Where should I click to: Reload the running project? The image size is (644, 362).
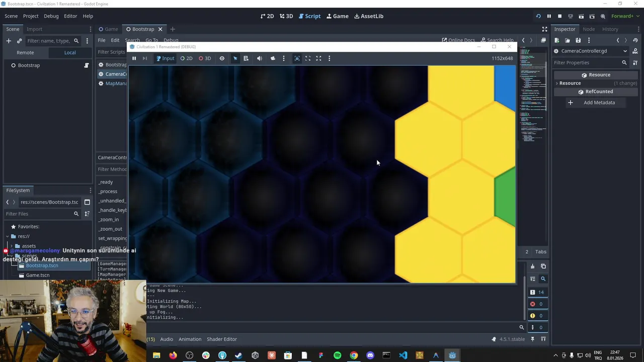coord(538,16)
